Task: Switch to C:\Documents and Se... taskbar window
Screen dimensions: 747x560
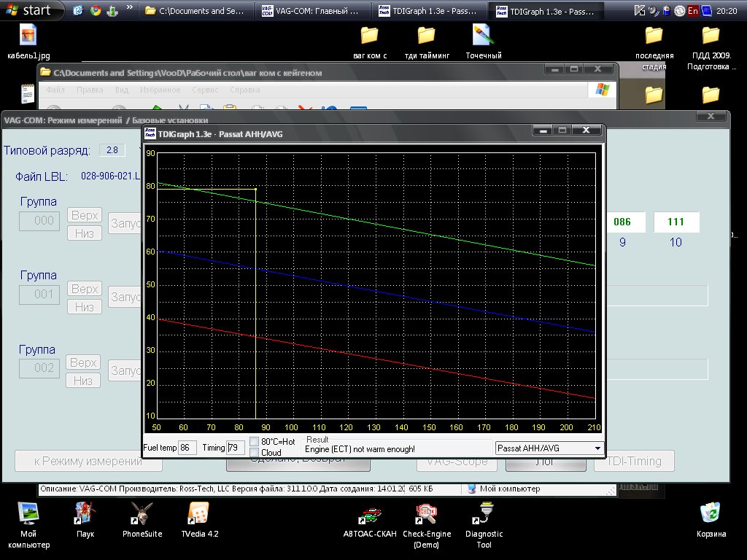Action: [x=196, y=11]
